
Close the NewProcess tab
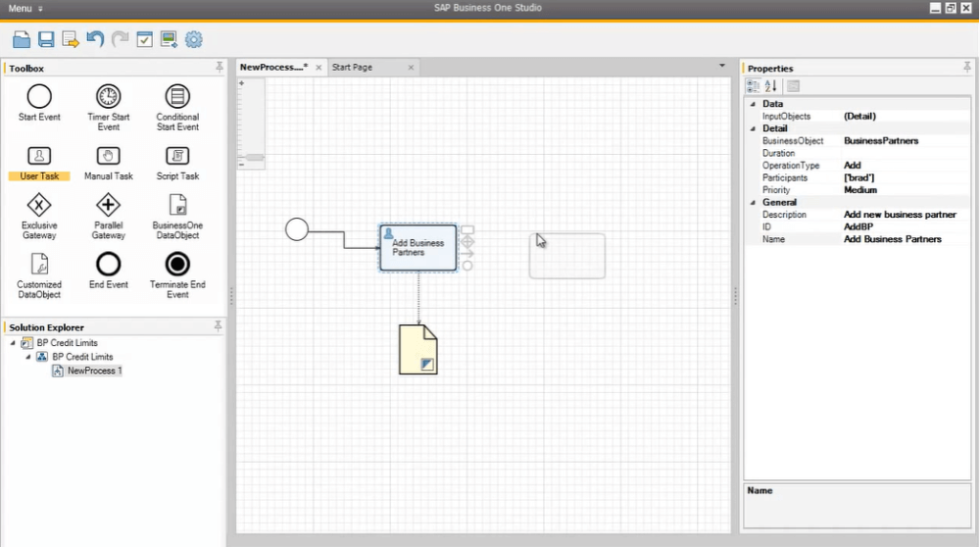point(318,68)
